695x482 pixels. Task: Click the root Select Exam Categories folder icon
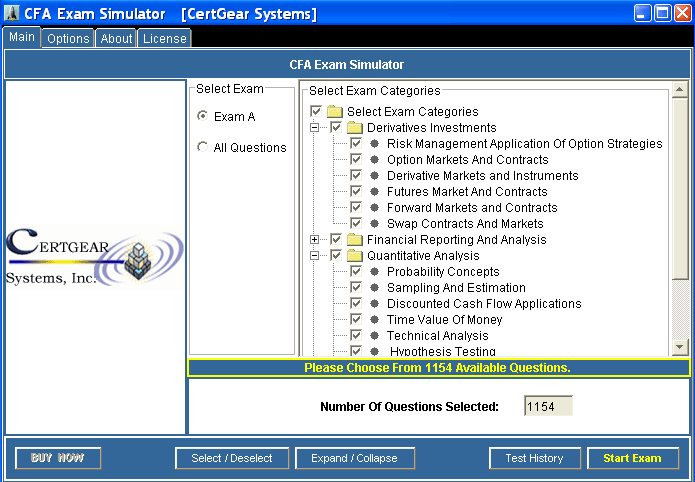[x=335, y=111]
